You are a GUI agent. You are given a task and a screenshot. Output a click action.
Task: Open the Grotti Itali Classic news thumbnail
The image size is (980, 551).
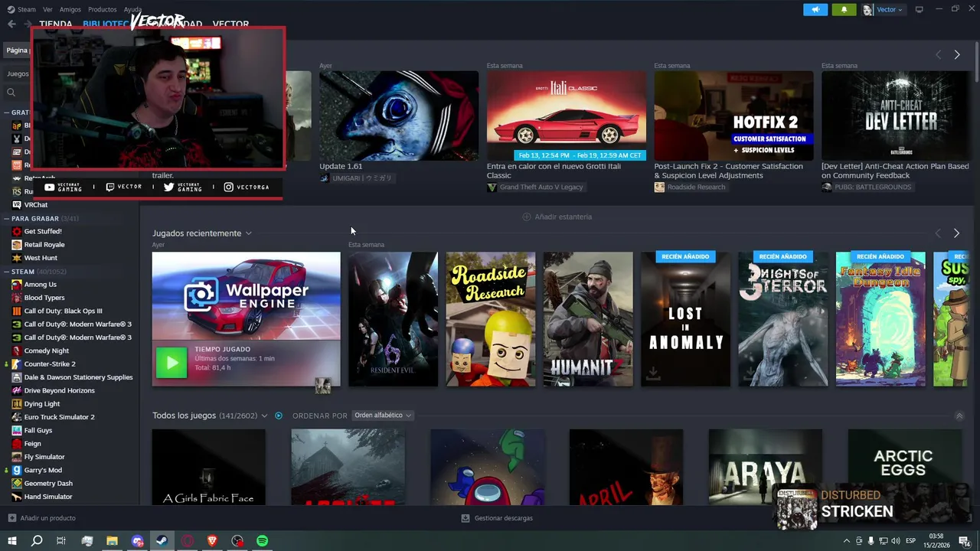[567, 116]
